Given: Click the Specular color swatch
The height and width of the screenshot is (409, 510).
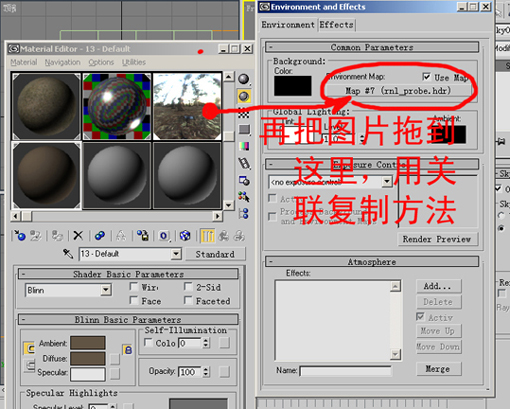Looking at the screenshot, I should [88, 374].
